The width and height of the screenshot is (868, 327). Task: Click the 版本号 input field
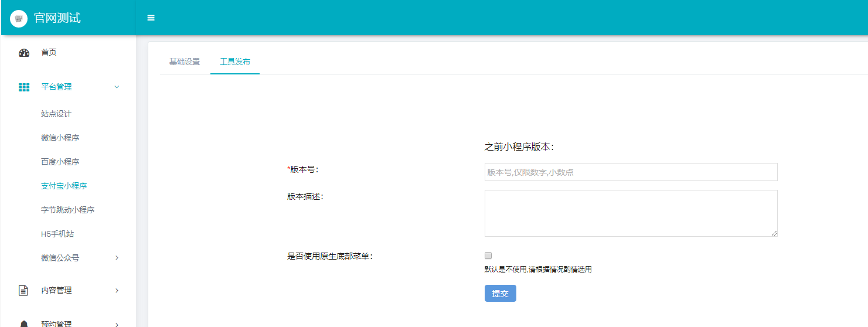631,172
